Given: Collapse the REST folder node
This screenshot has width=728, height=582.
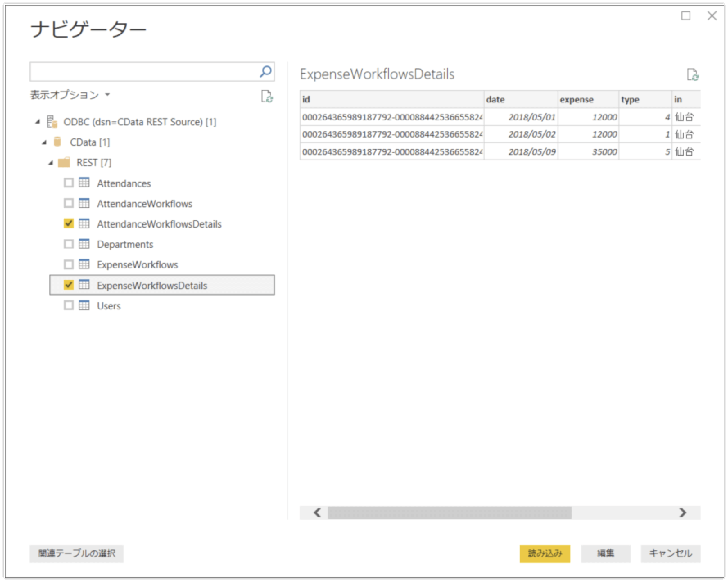Looking at the screenshot, I should (x=51, y=162).
